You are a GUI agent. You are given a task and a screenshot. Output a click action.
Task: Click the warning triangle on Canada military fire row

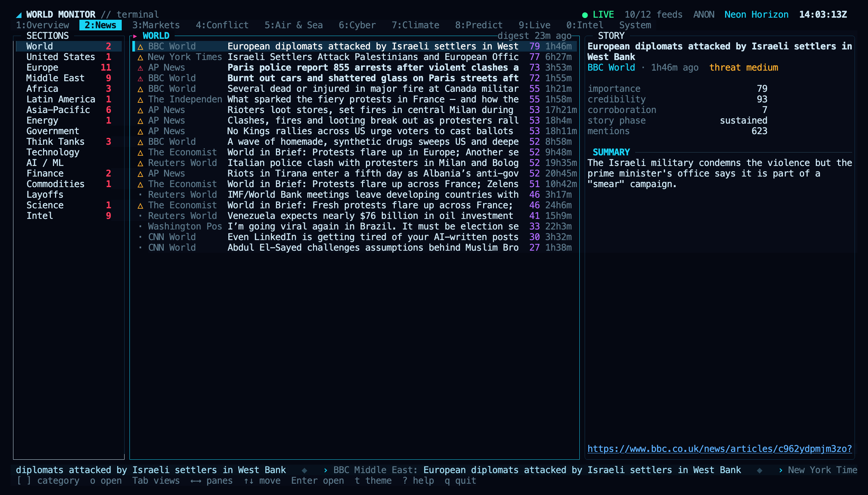(x=140, y=89)
